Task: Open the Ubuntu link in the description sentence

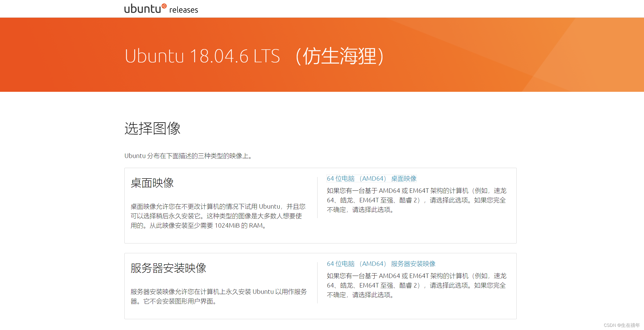Action: coord(135,156)
